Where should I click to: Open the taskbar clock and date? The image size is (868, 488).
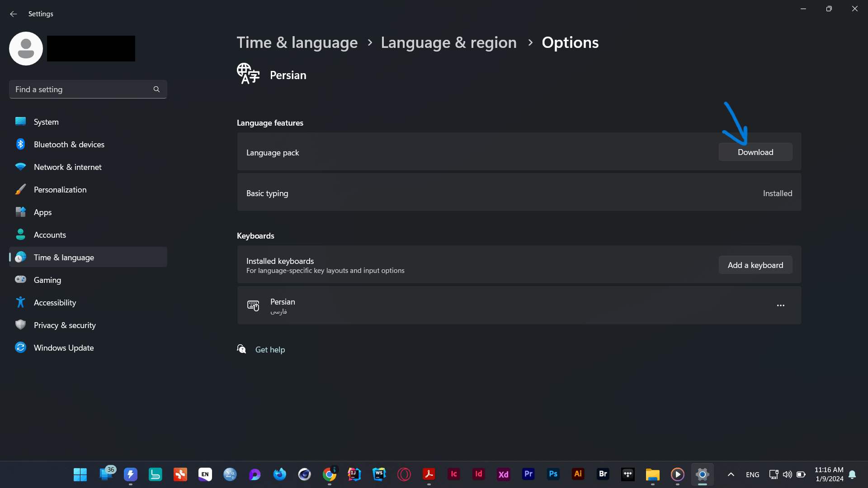click(x=829, y=474)
